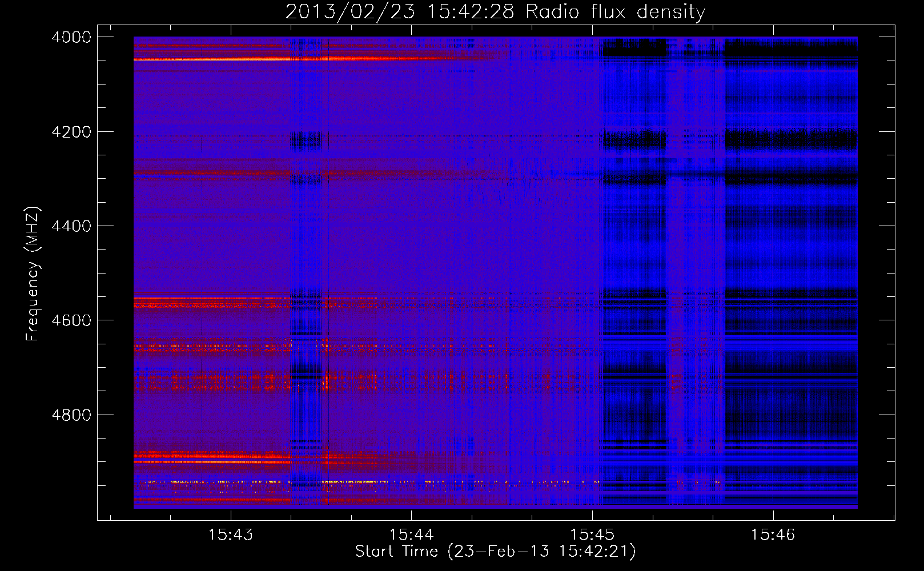Click the plot title "2013/02/23 15:42:28 Radio flux density"
The height and width of the screenshot is (571, 924).
[495, 12]
